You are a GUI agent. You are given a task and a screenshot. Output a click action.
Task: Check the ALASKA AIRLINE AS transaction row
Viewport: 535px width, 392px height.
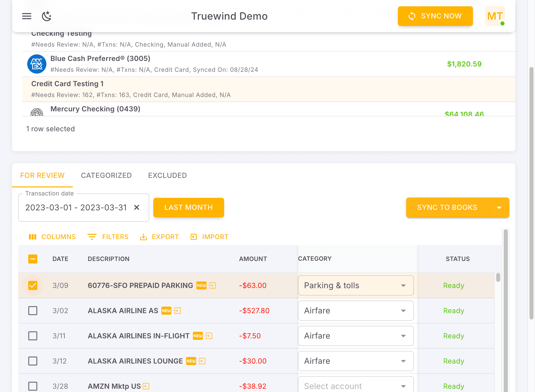(33, 310)
